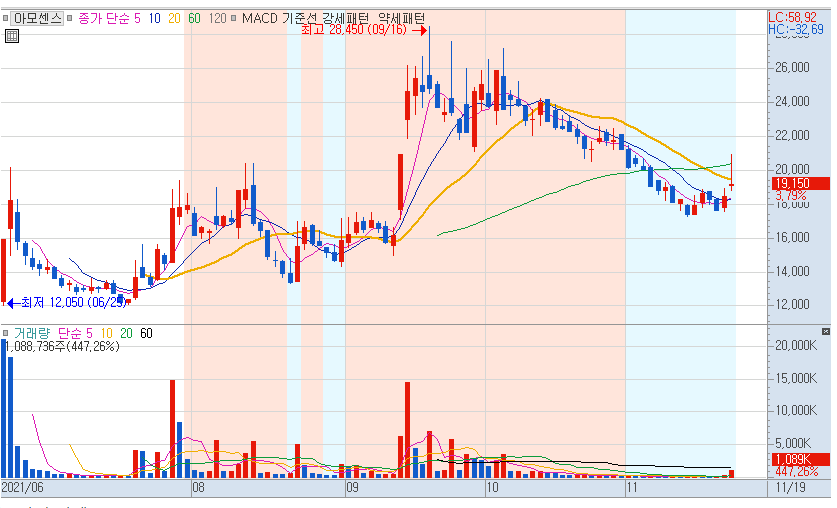
Task: Click the MACD 기준선 indicator label
Action: (280, 19)
